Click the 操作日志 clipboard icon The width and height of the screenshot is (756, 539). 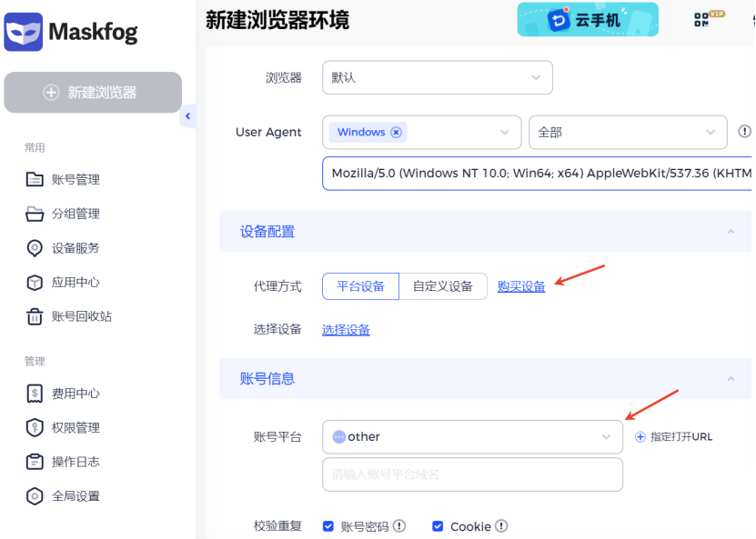[x=35, y=462]
